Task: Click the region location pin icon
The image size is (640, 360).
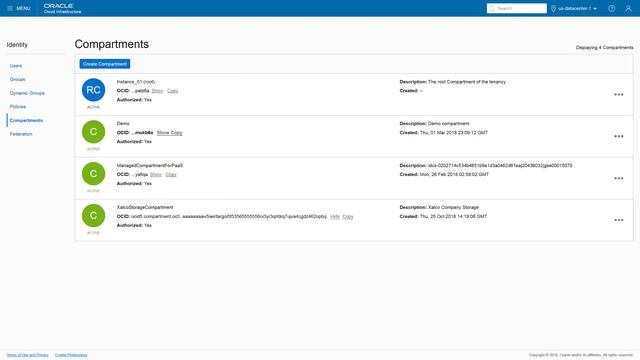Action: click(x=553, y=8)
